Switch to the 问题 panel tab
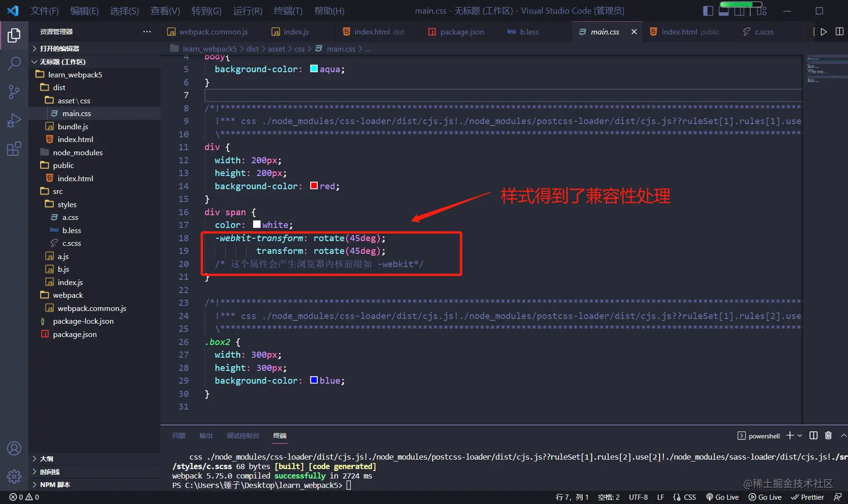This screenshot has height=504, width=848. point(179,436)
